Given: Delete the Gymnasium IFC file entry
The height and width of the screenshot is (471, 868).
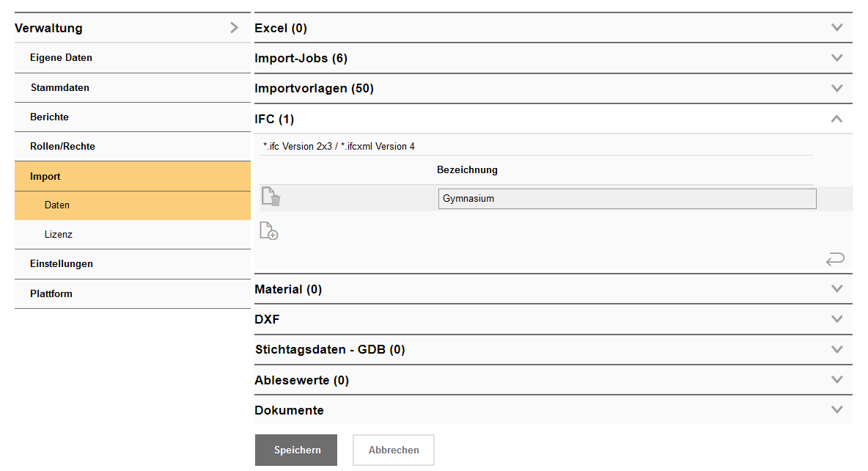Looking at the screenshot, I should click(x=271, y=197).
